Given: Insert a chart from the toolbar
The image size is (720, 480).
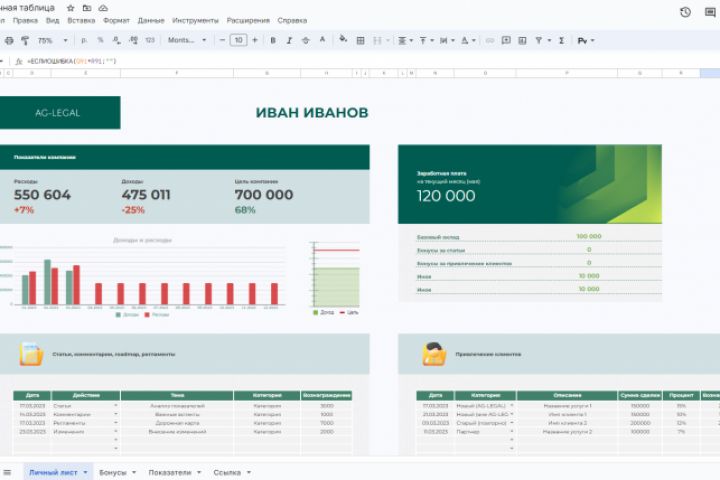Looking at the screenshot, I should tap(523, 40).
